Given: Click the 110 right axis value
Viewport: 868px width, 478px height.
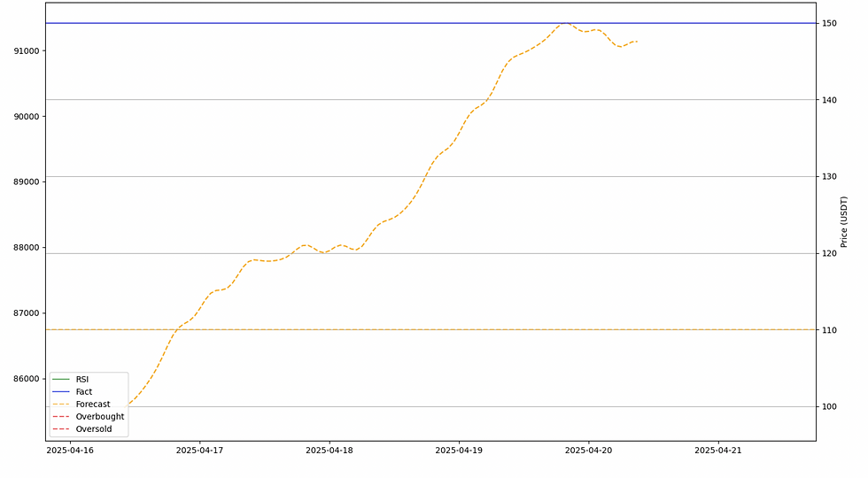Looking at the screenshot, I should (829, 329).
